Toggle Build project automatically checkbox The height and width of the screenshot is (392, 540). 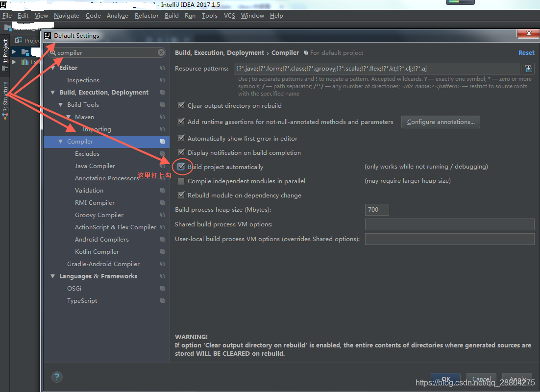(x=181, y=167)
